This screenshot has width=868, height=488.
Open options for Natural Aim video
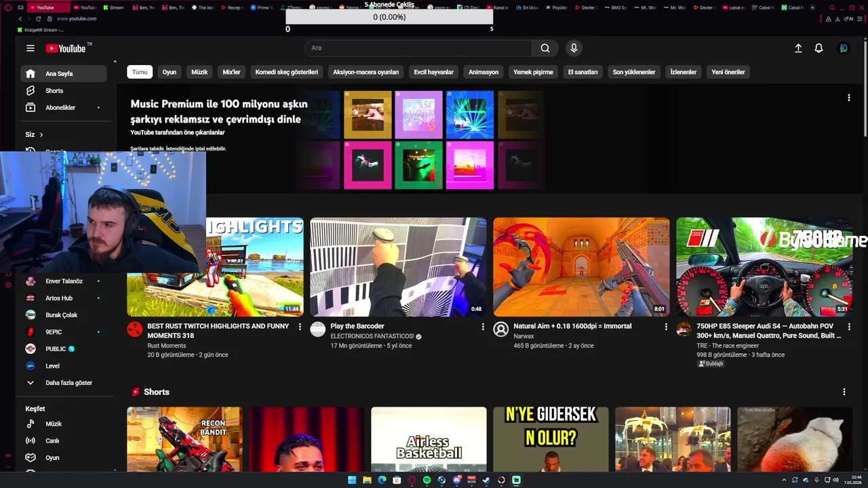[666, 327]
